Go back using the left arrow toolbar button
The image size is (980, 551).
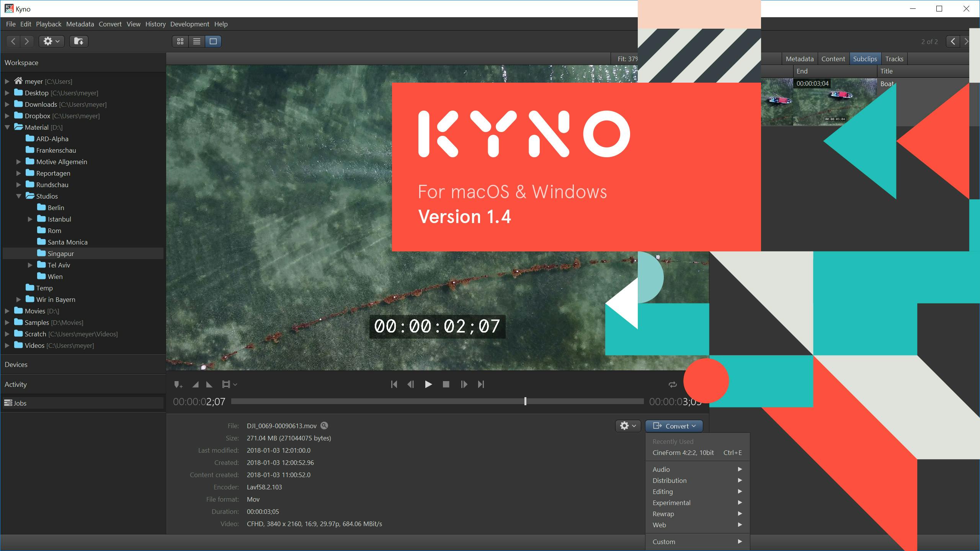click(13, 41)
